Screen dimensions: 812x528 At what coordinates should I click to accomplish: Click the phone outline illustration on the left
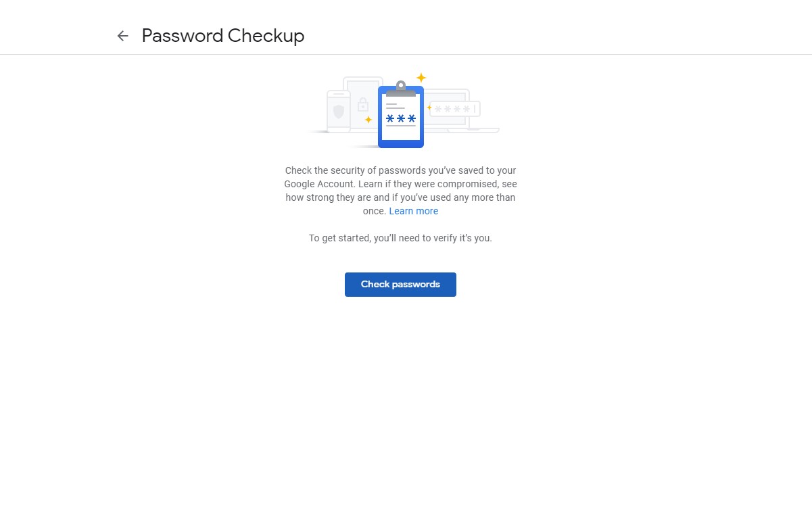tap(339, 111)
